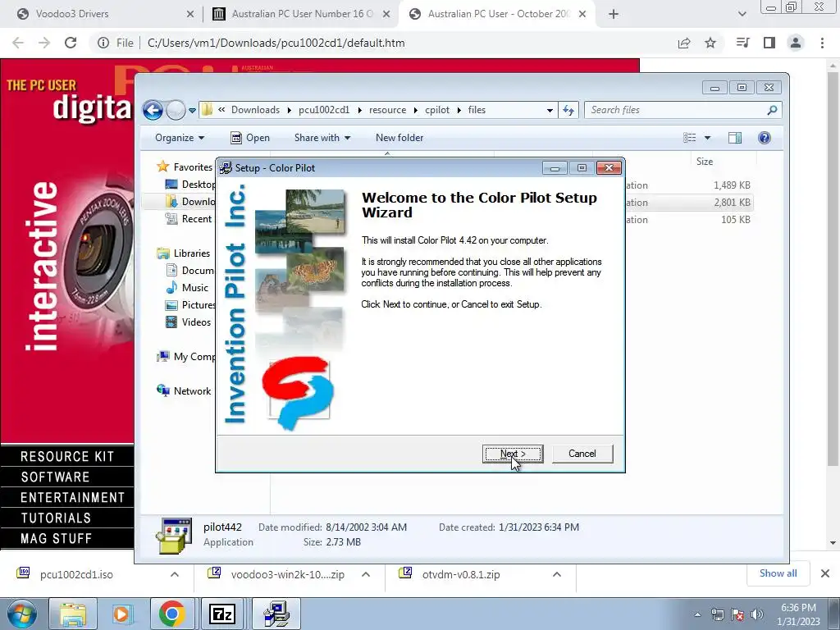Go back in Chrome browser
This screenshot has height=630, width=840.
[x=18, y=43]
